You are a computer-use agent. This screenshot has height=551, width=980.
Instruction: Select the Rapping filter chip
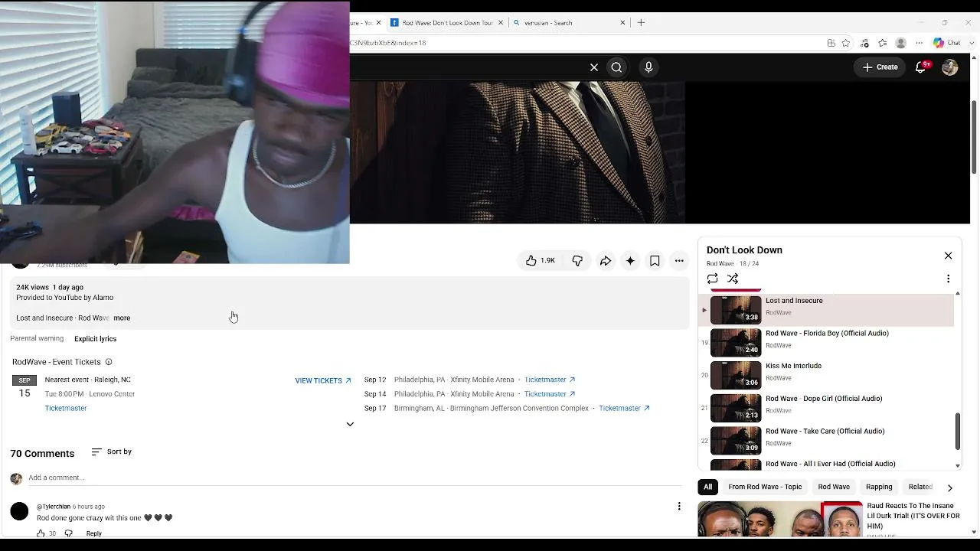pos(879,487)
